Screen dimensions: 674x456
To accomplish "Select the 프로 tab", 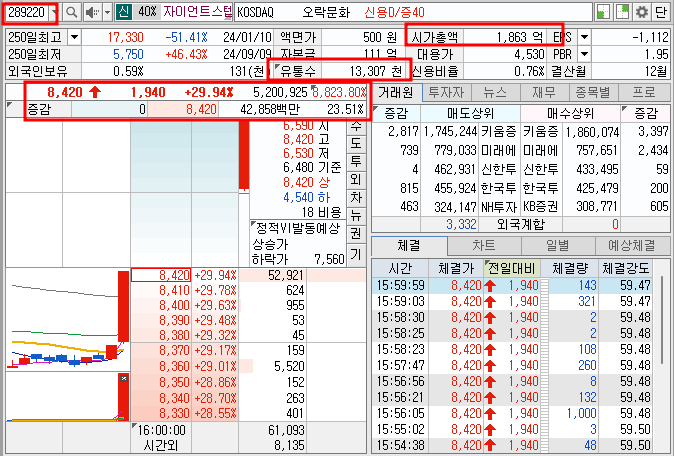I will [643, 92].
